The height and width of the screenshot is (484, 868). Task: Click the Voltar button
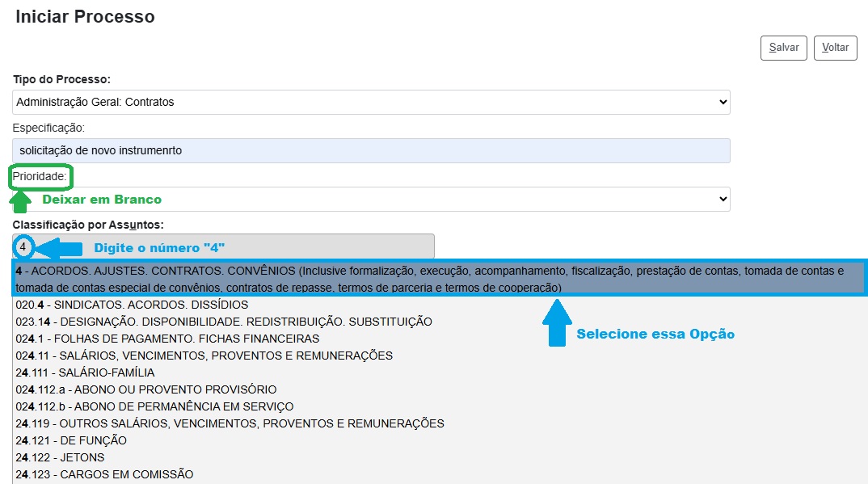point(835,48)
